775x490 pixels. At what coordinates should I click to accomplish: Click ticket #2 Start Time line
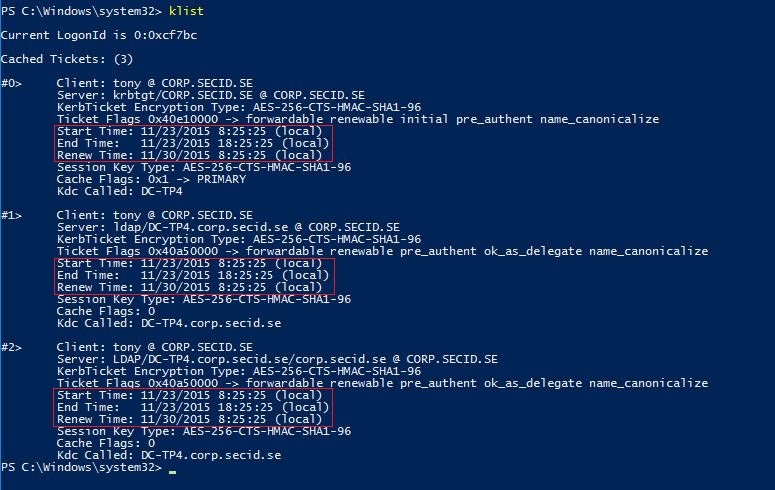(189, 396)
